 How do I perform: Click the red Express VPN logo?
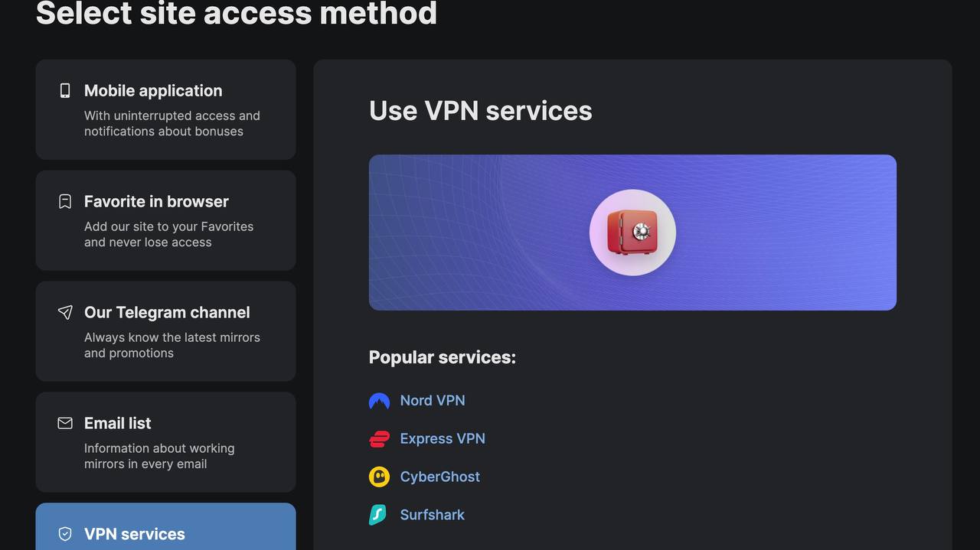click(379, 439)
